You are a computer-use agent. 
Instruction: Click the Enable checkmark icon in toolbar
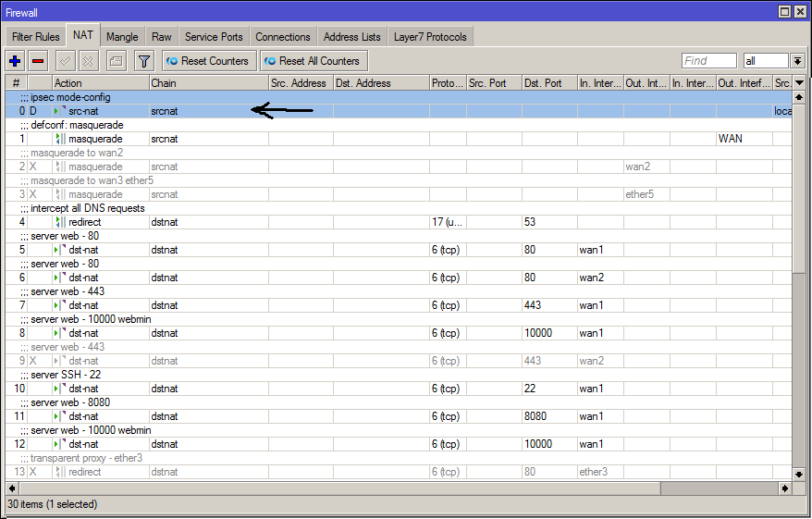click(66, 61)
